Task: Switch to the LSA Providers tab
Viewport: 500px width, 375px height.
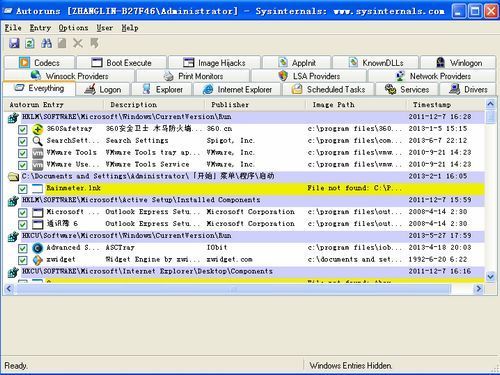Action: [309, 76]
